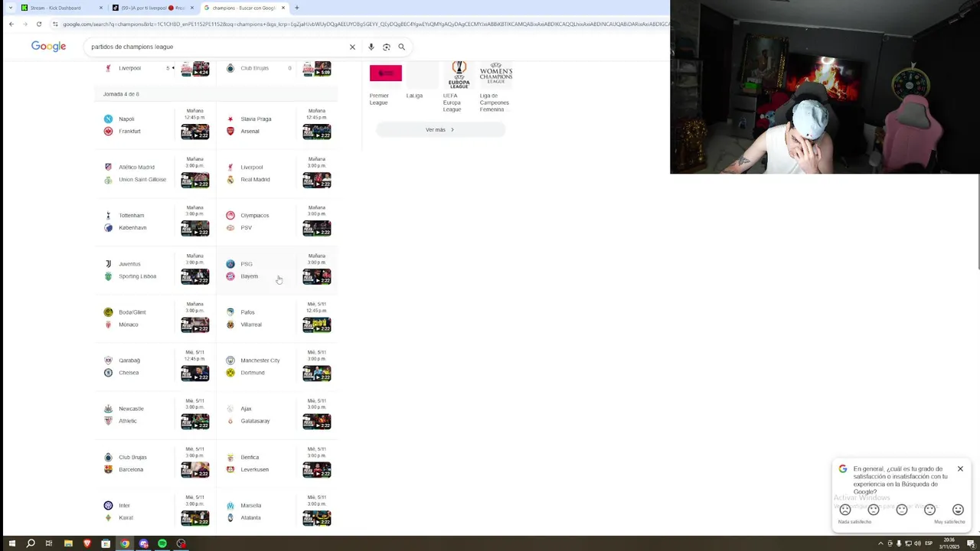Click the Chelsea team name

pyautogui.click(x=129, y=373)
